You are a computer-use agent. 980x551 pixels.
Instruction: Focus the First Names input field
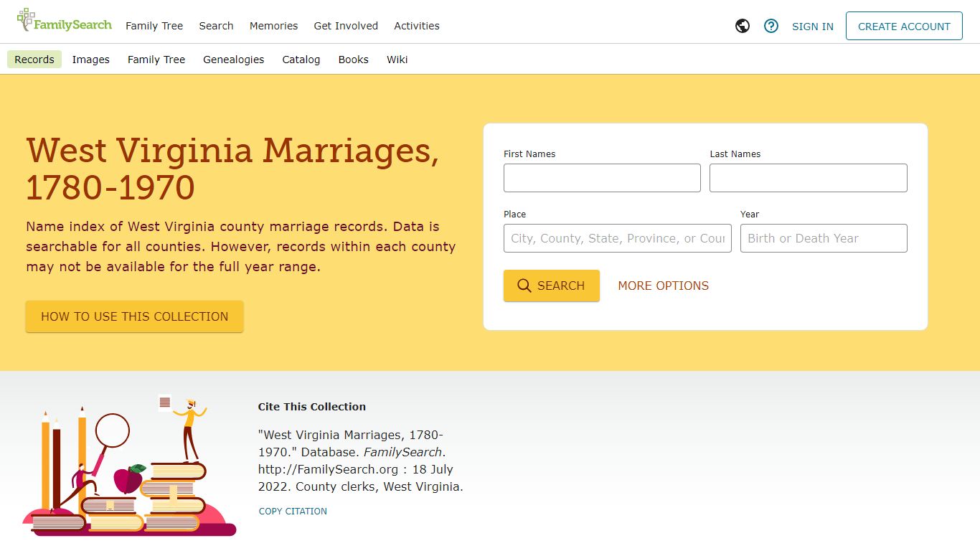coord(602,178)
